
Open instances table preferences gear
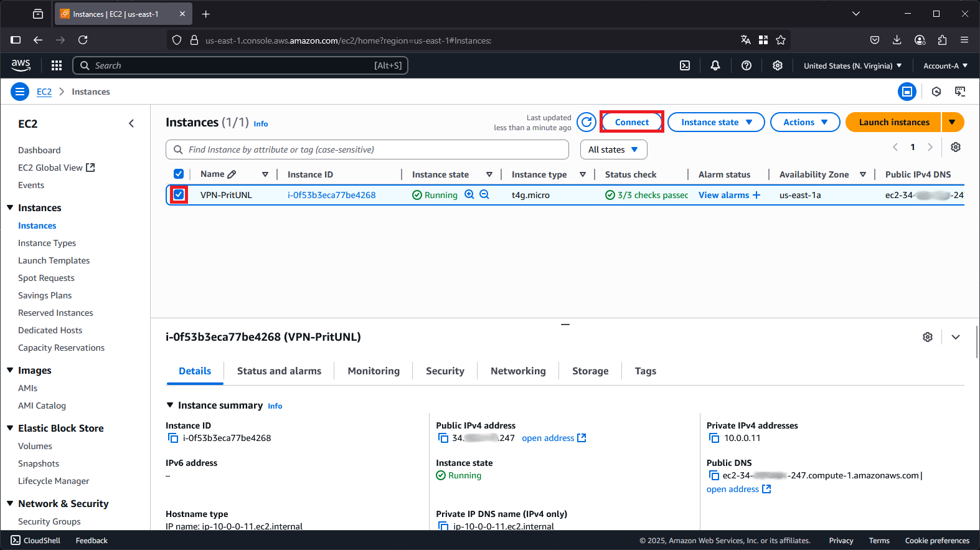click(x=956, y=147)
